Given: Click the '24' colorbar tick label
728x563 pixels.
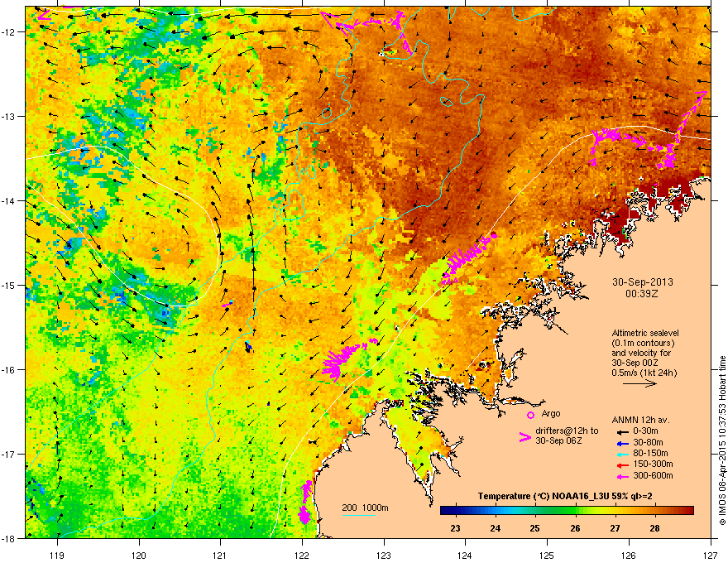Looking at the screenshot, I should [495, 528].
